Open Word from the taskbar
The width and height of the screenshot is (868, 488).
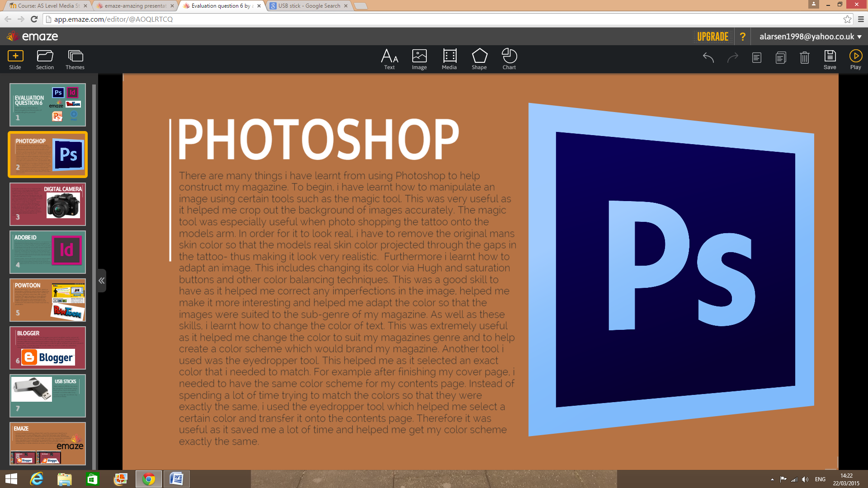point(176,479)
